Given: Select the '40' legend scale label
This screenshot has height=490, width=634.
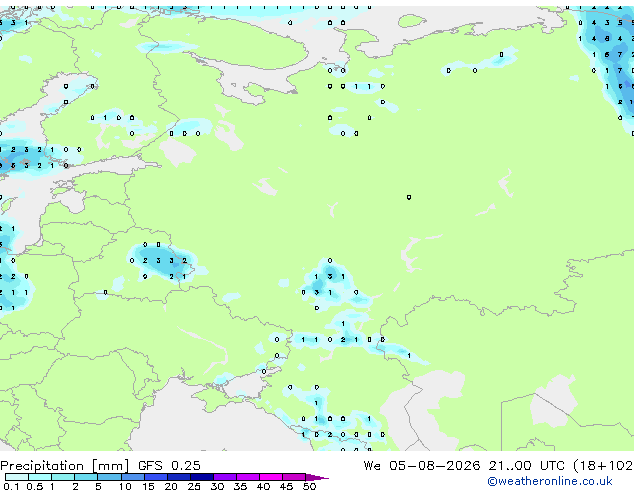Looking at the screenshot, I should tap(263, 486).
